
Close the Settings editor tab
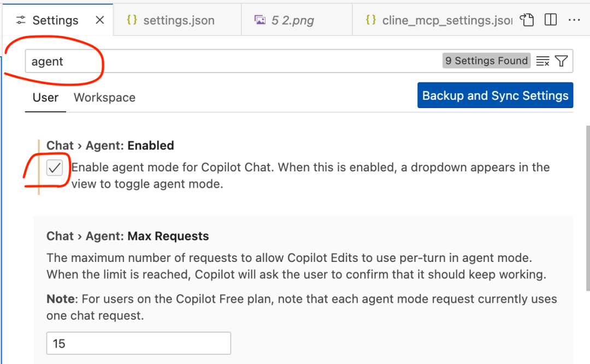[99, 20]
